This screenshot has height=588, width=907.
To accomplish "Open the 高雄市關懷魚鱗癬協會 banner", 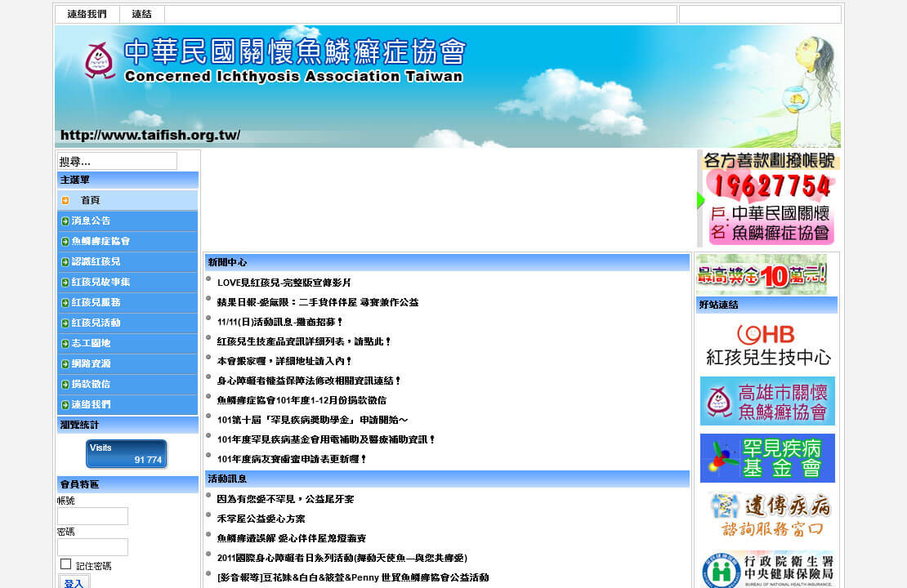I will point(766,401).
